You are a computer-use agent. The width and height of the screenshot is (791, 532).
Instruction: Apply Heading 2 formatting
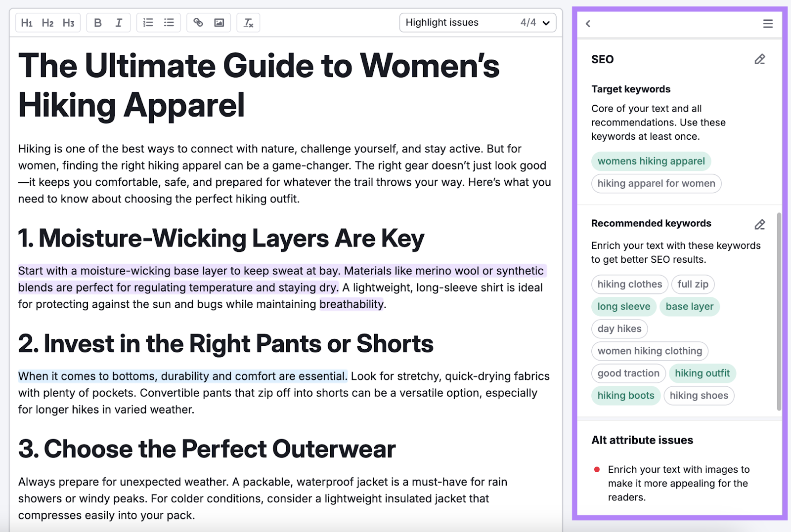47,22
